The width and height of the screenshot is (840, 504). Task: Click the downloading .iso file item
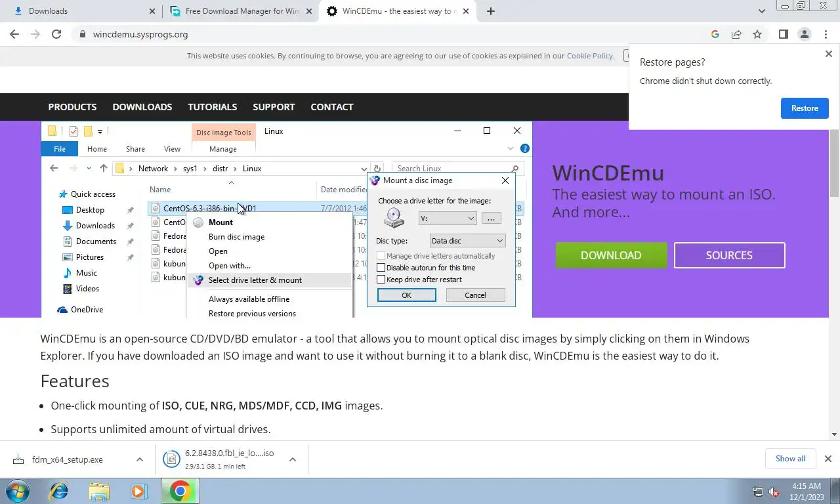coord(220,459)
